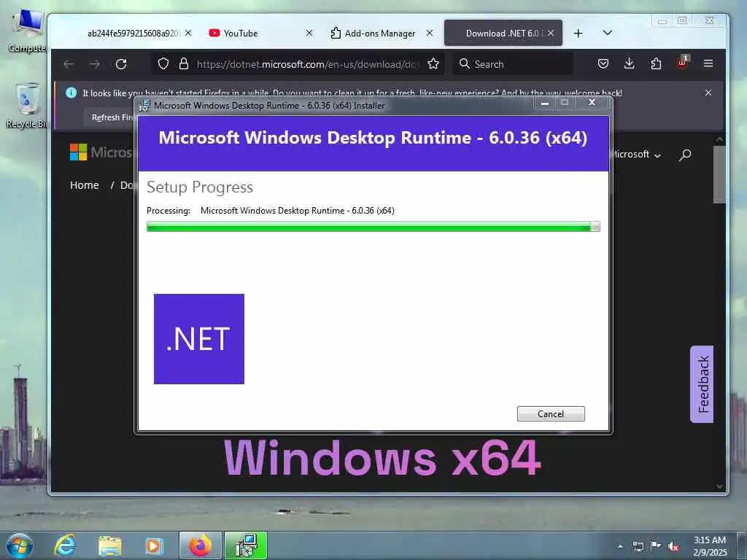Viewport: 747px width, 560px height.
Task: Click Cancel in the .NET installer
Action: (x=551, y=413)
